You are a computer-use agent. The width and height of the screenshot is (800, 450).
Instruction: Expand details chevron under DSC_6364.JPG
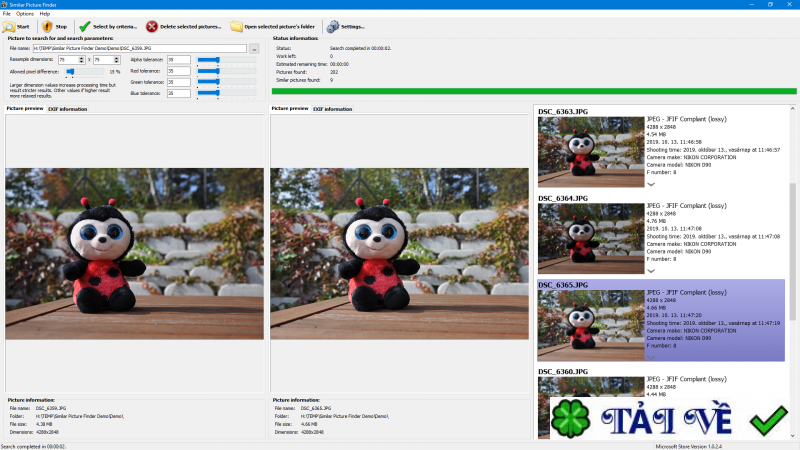[651, 270]
